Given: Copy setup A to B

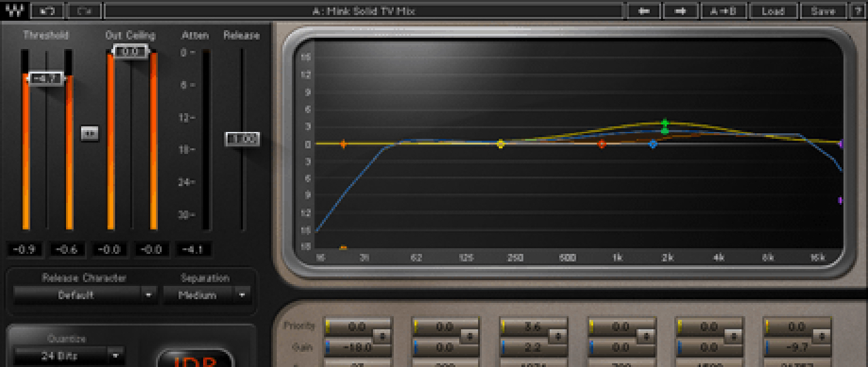Looking at the screenshot, I should pos(723,11).
